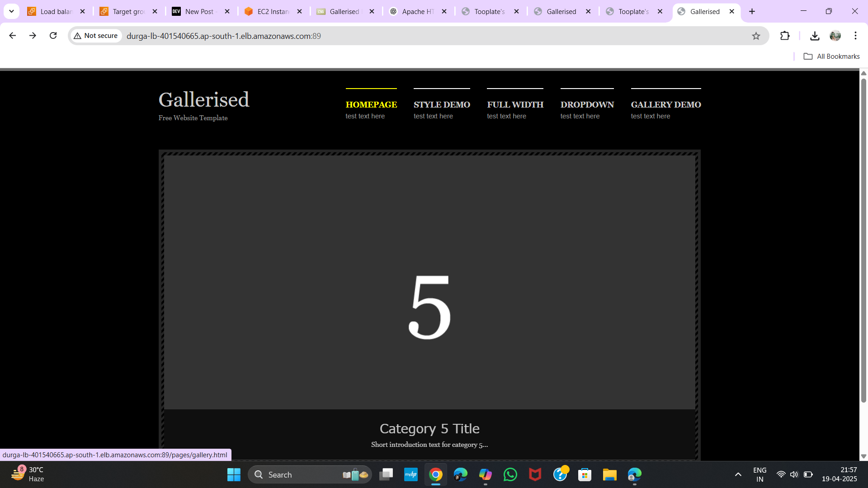Open the STYLE DEMO nav item
Screen dimensions: 868x488
tap(442, 104)
